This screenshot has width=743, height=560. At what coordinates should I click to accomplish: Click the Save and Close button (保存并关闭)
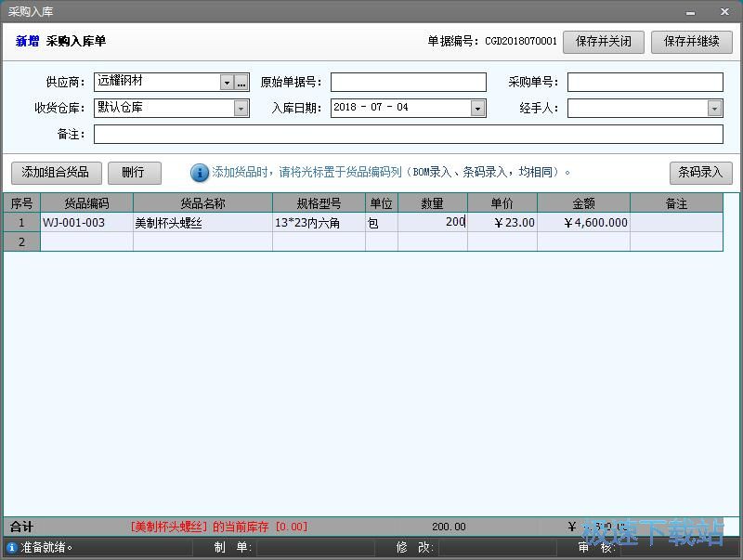pos(603,42)
